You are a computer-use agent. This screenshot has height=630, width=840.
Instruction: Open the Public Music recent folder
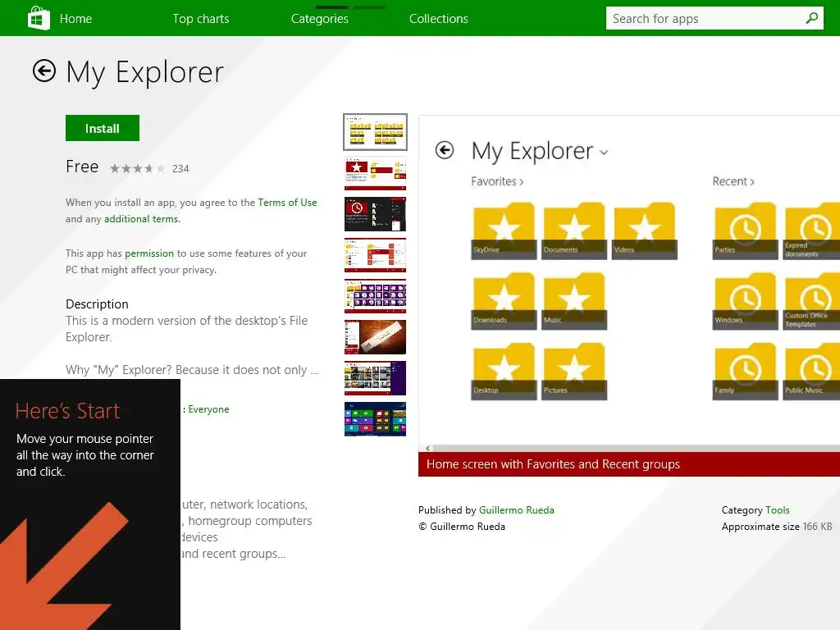click(812, 372)
